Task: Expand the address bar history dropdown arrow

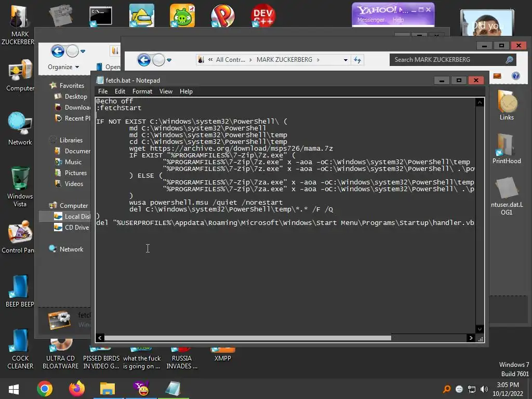Action: click(x=345, y=60)
